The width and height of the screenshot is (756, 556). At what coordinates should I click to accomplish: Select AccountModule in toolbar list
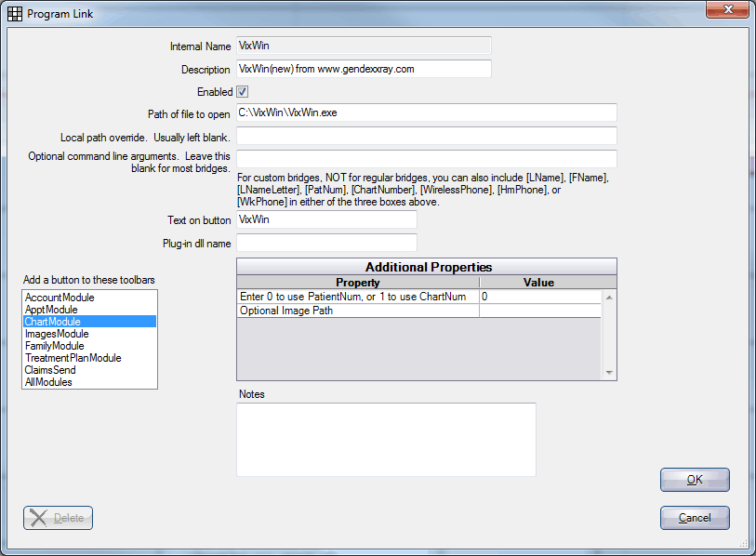(x=89, y=298)
